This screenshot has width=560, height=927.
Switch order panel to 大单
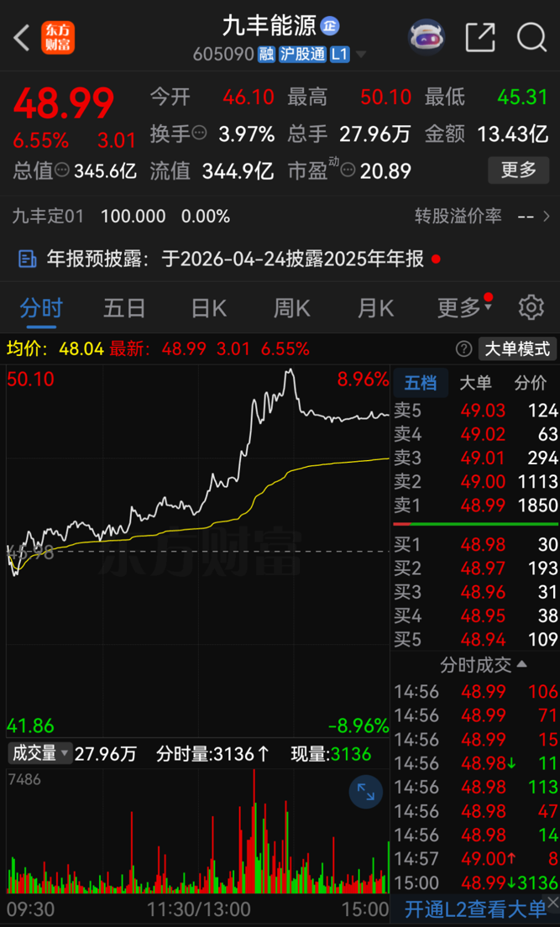pyautogui.click(x=475, y=383)
